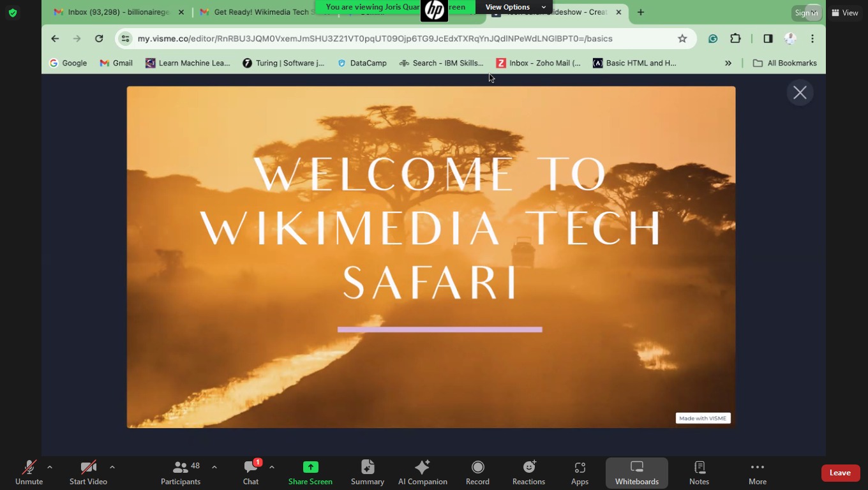Open the Participants panel
868x490 pixels.
tap(181, 473)
